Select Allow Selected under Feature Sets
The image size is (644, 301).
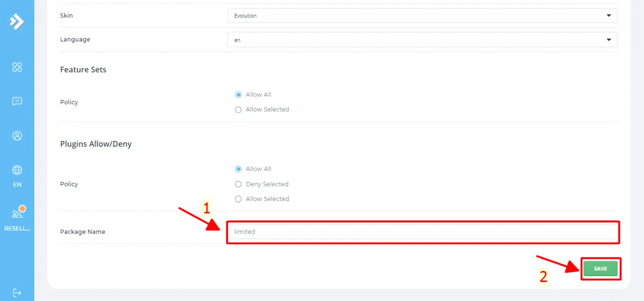(238, 110)
